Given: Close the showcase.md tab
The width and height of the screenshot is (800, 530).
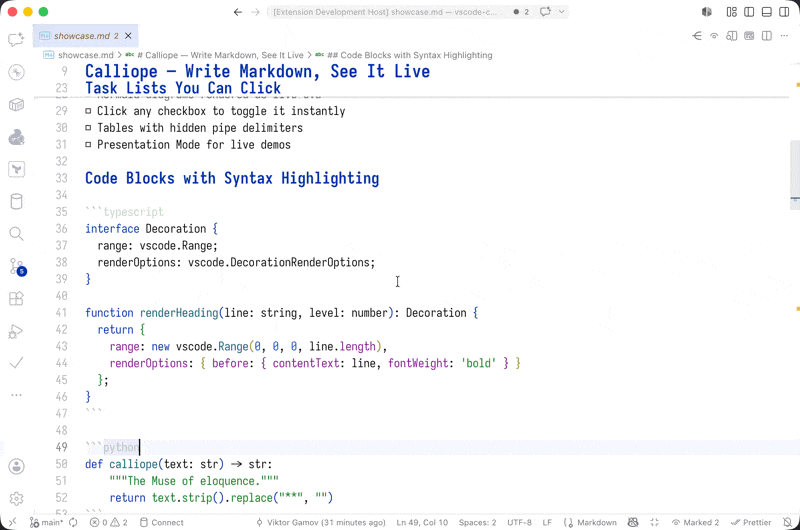Looking at the screenshot, I should 128,36.
